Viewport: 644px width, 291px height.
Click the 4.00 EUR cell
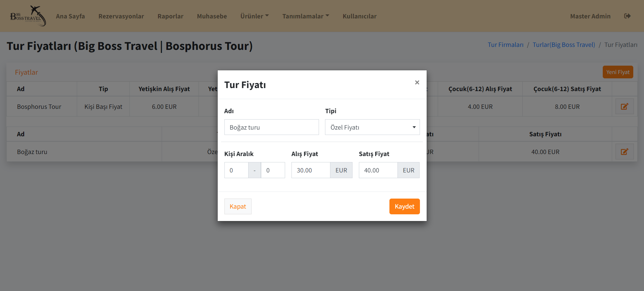[480, 107]
